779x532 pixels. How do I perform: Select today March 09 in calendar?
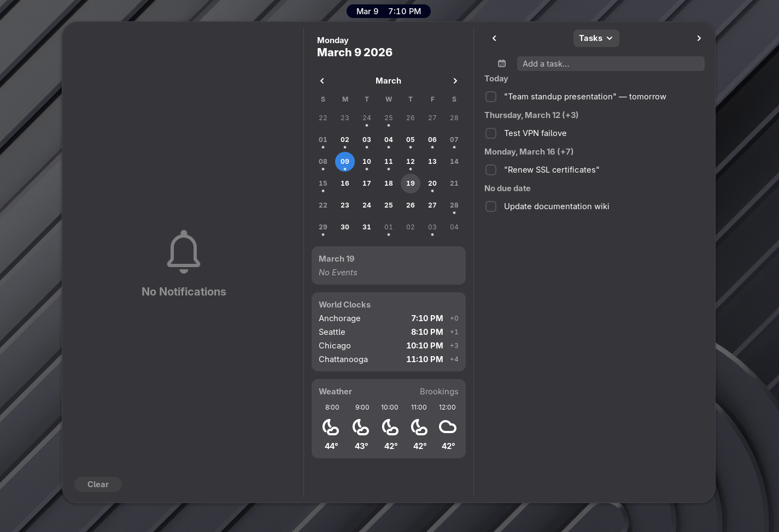345,162
